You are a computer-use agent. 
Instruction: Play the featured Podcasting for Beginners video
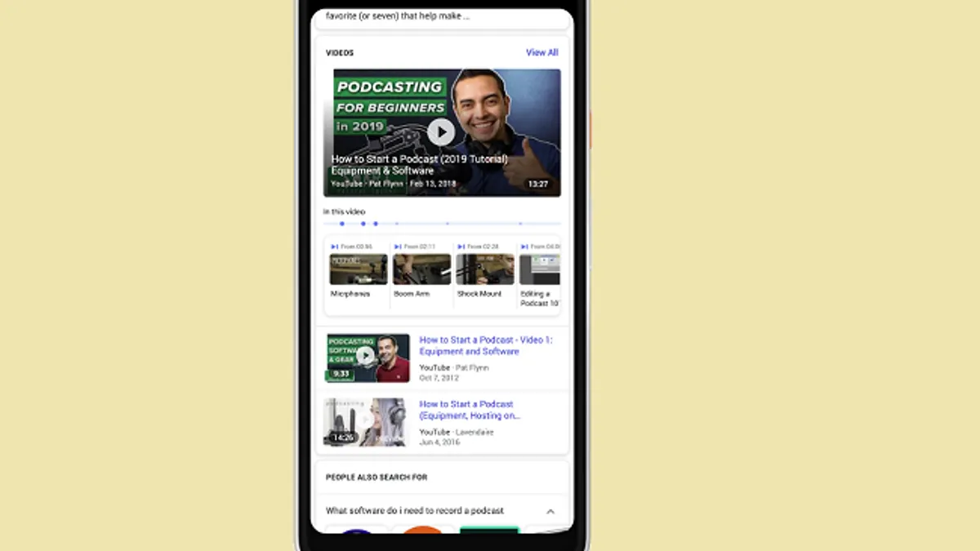tap(441, 131)
